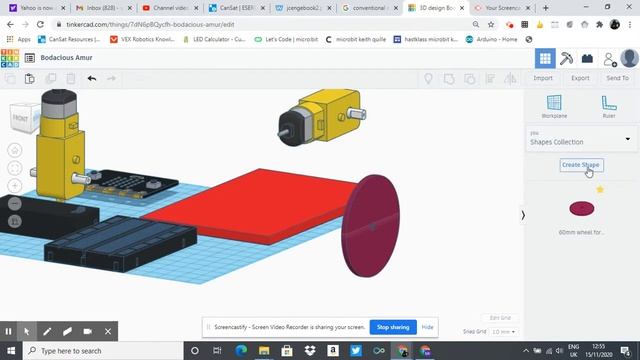Image resolution: width=640 pixels, height=360 pixels.
Task: Select the 60mm wheel shape thumbnail
Action: [582, 209]
